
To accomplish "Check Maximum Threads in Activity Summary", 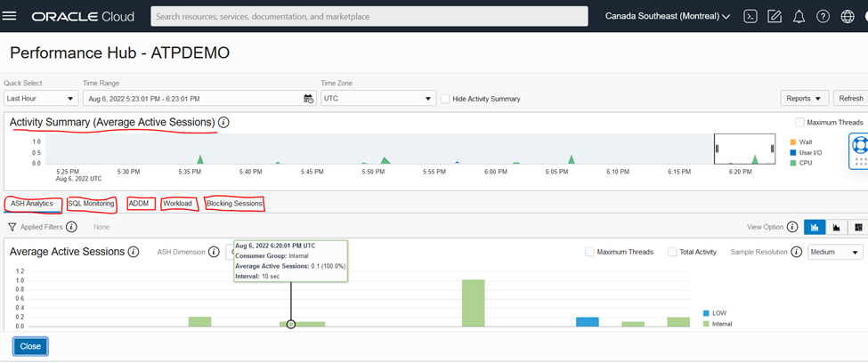I will tap(799, 122).
